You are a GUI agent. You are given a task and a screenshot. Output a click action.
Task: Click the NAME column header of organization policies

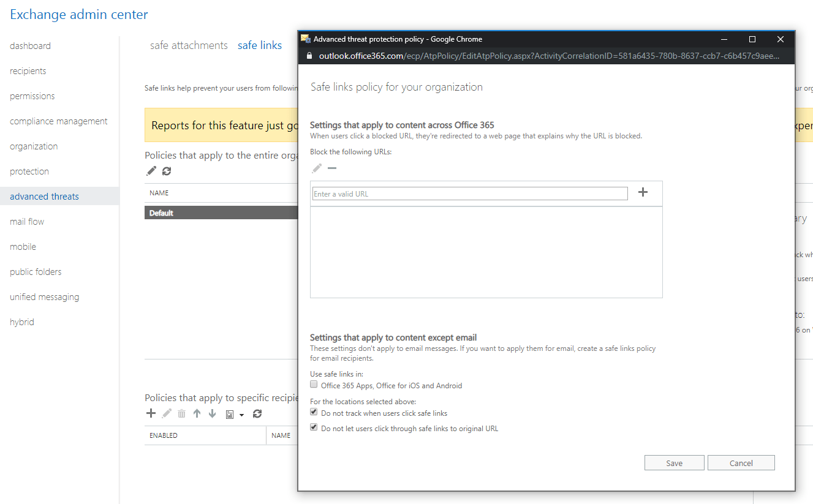coord(159,193)
